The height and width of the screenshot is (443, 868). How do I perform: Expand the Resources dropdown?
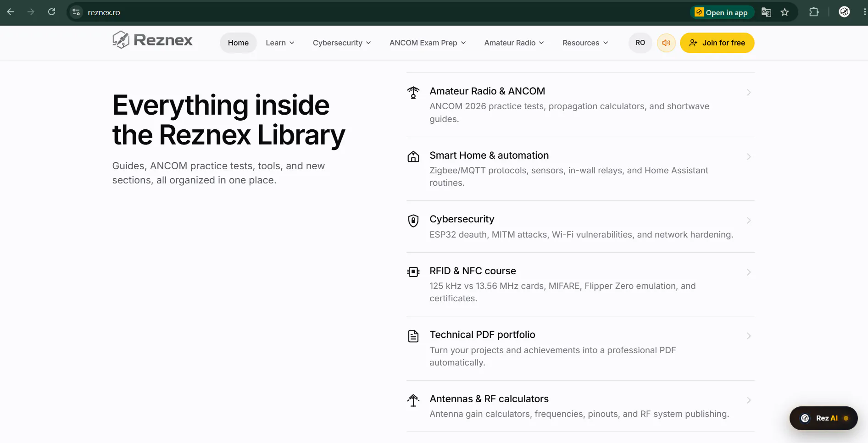point(585,43)
